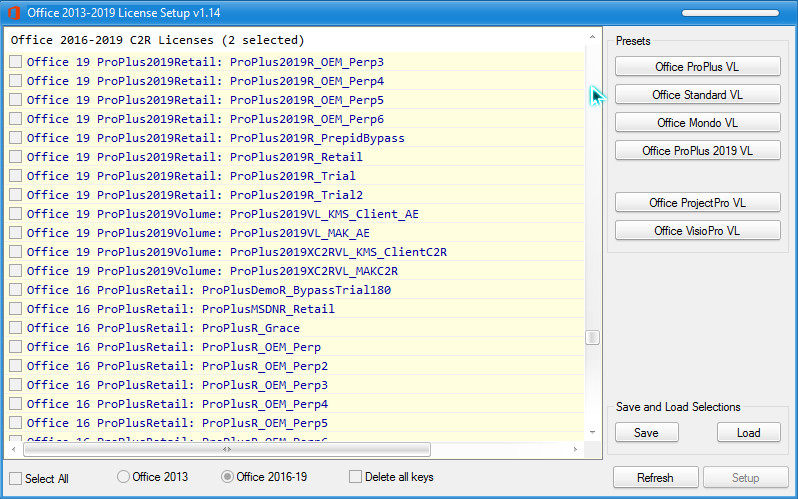Check the ProPlusMSDNR_Retail checkbox
The image size is (798, 499).
click(x=16, y=309)
